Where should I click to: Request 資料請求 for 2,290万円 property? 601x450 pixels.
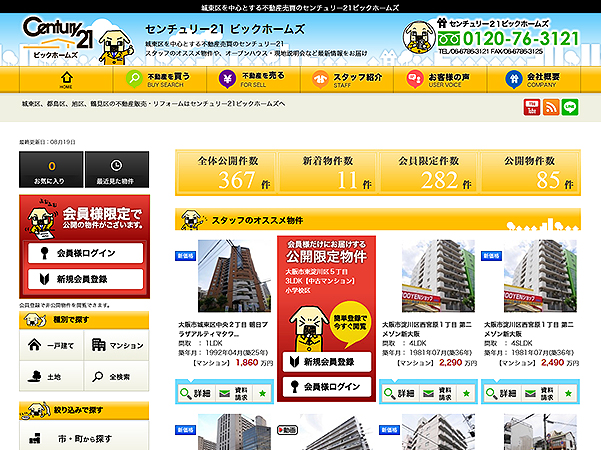tap(438, 393)
